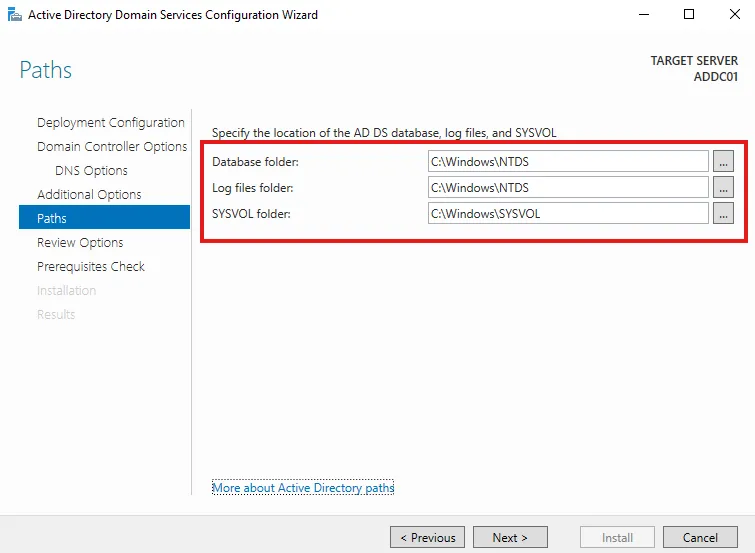Browse for the Log files folder location
The image size is (755, 553).
724,187
